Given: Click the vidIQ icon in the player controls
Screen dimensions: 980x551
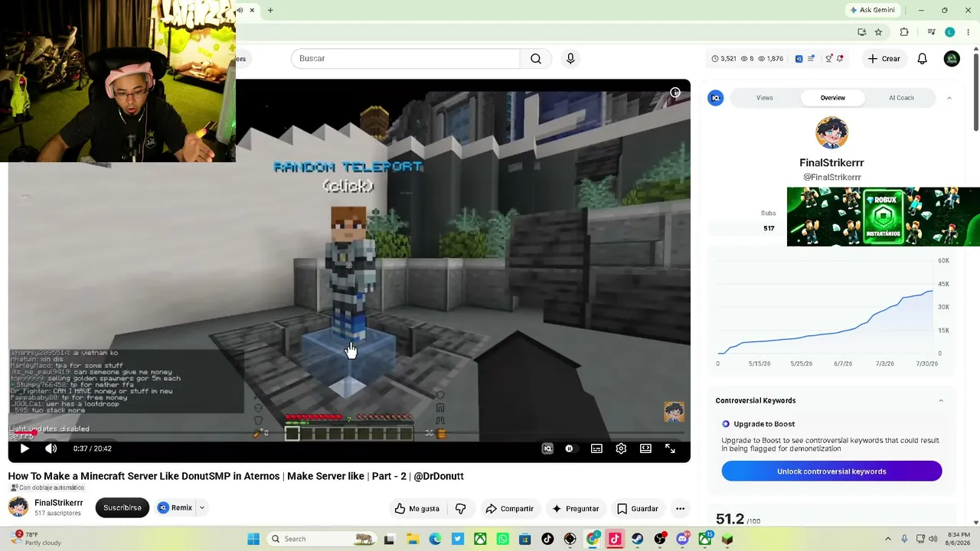Looking at the screenshot, I should click(547, 448).
